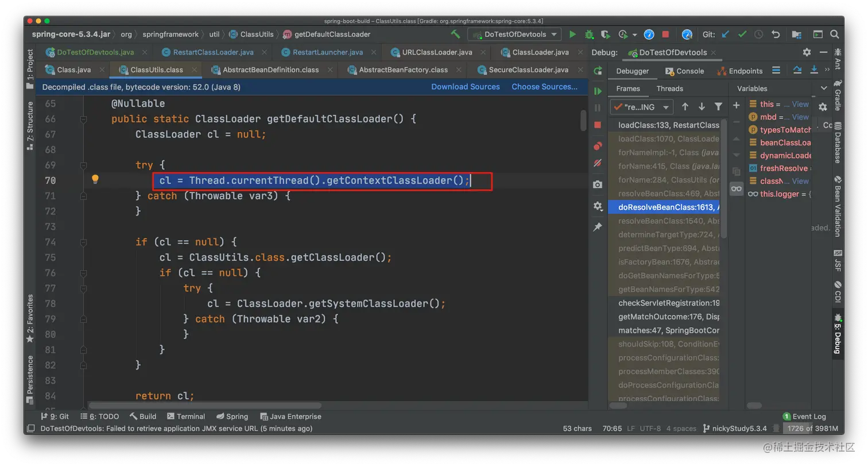Commit changes with Git green checkmark
This screenshot has height=466, width=868.
(x=742, y=34)
